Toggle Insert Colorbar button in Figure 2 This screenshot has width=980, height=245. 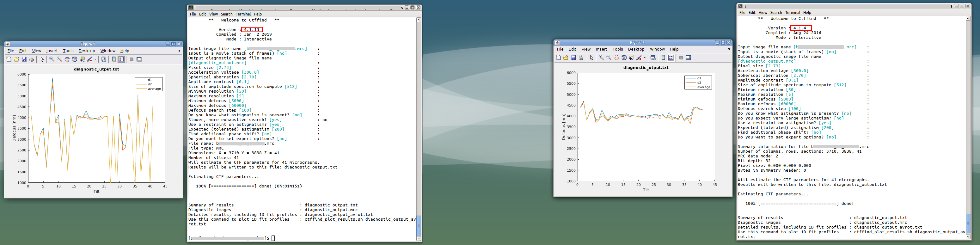point(663,58)
